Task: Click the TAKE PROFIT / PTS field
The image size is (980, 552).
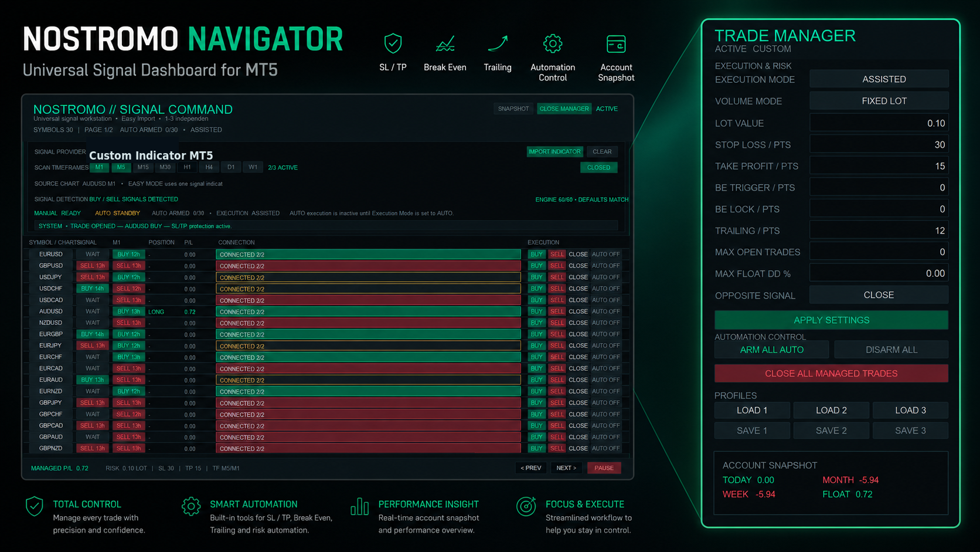Action: pyautogui.click(x=879, y=167)
